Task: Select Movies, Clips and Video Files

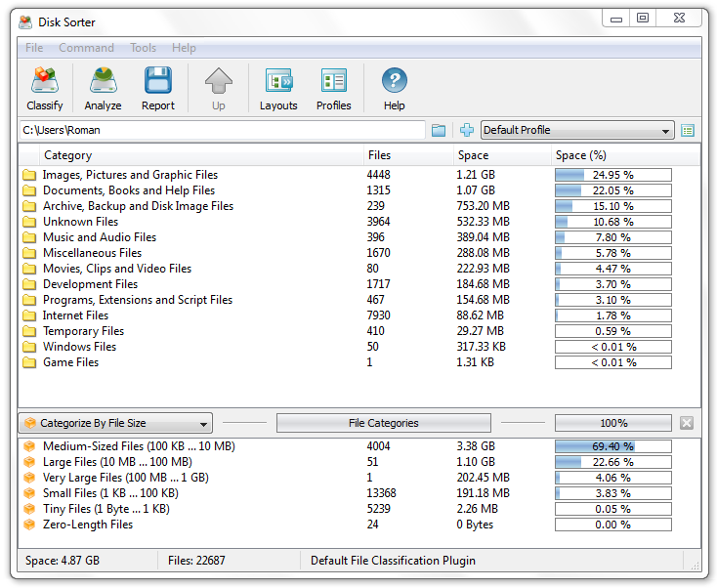Action: (x=117, y=269)
